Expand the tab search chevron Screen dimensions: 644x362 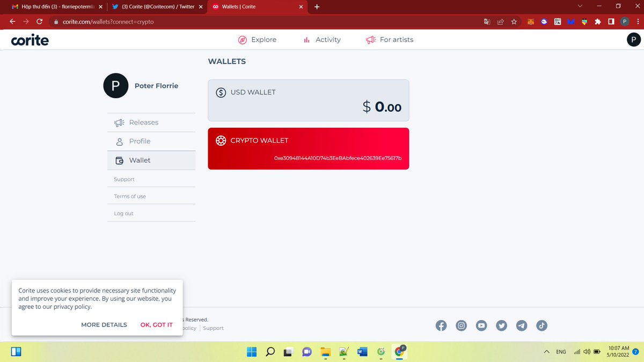coord(580,6)
